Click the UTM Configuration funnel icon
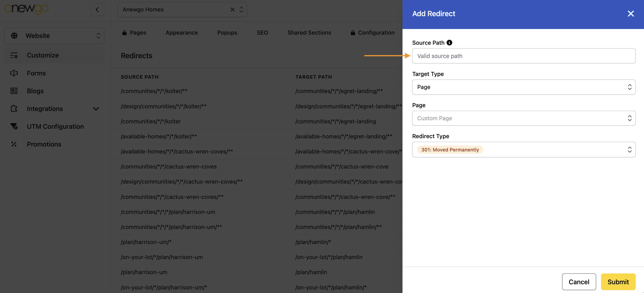This screenshot has width=644, height=293. pos(14,127)
